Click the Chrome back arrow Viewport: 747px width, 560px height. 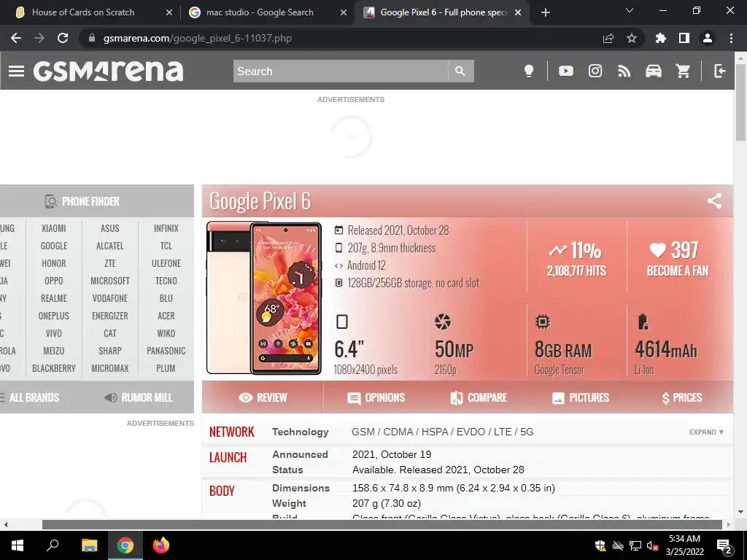(x=16, y=38)
